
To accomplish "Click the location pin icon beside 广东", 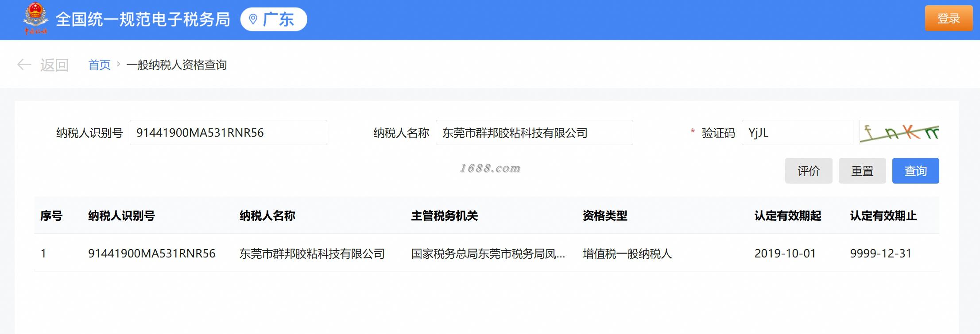I will pos(253,19).
